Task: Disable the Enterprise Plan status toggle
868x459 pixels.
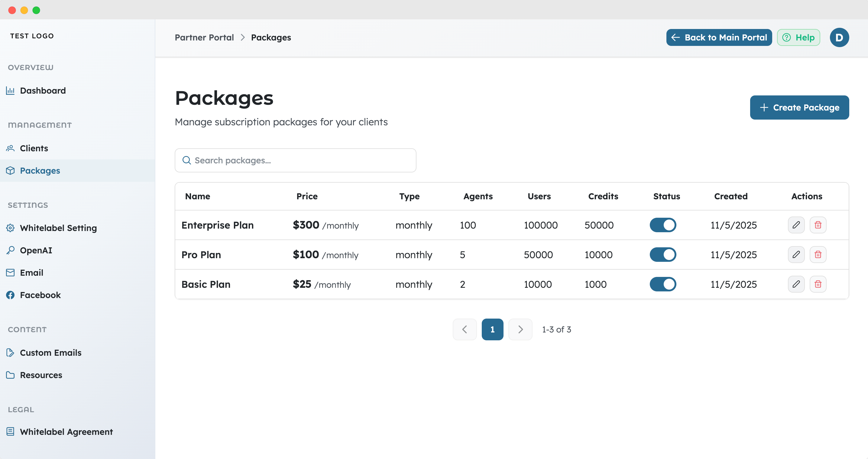Action: click(x=662, y=225)
